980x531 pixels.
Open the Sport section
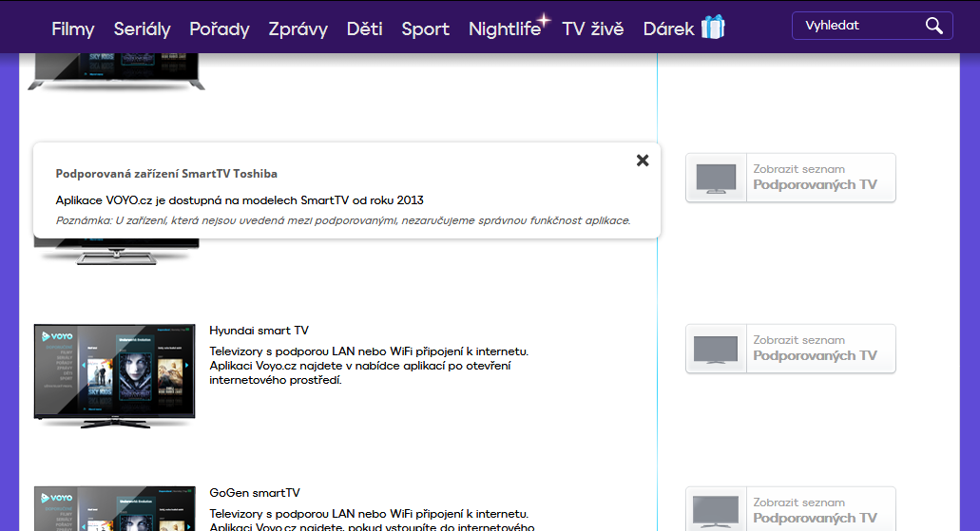click(425, 28)
